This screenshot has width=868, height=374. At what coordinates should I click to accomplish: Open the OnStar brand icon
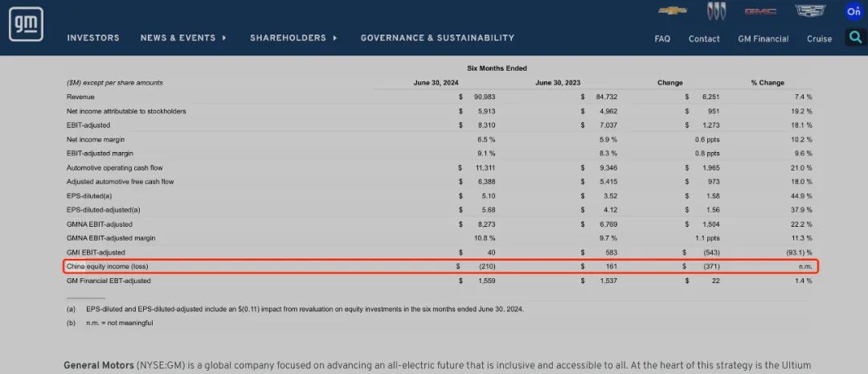854,10
